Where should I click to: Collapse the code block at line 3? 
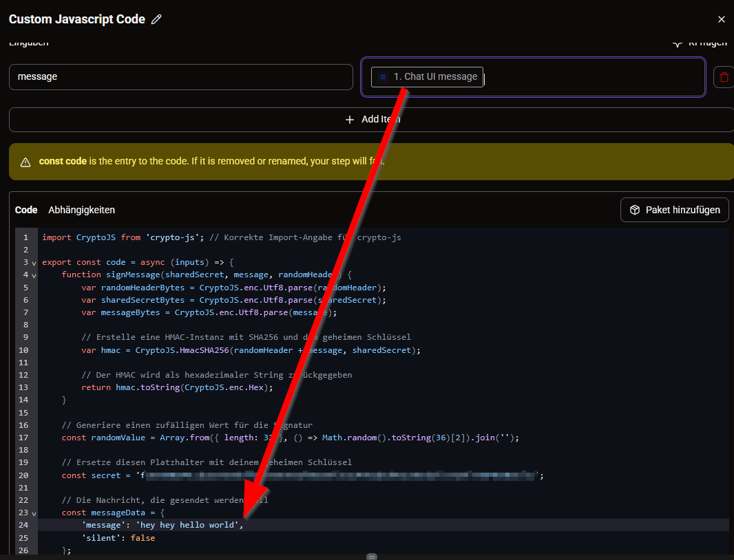pyautogui.click(x=34, y=263)
